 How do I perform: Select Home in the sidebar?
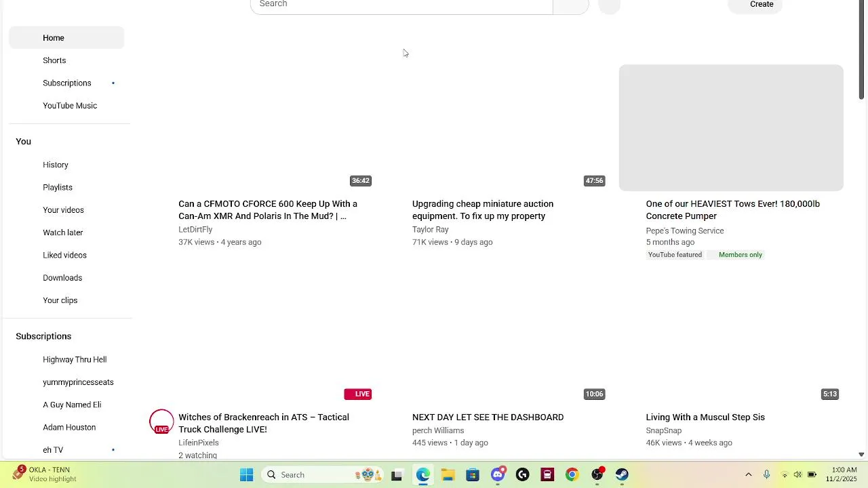[66, 38]
